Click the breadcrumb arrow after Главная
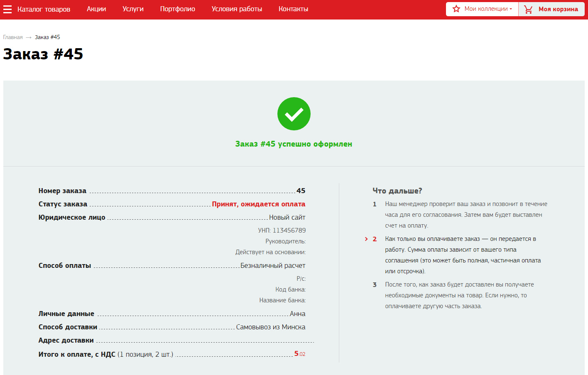 [x=29, y=37]
